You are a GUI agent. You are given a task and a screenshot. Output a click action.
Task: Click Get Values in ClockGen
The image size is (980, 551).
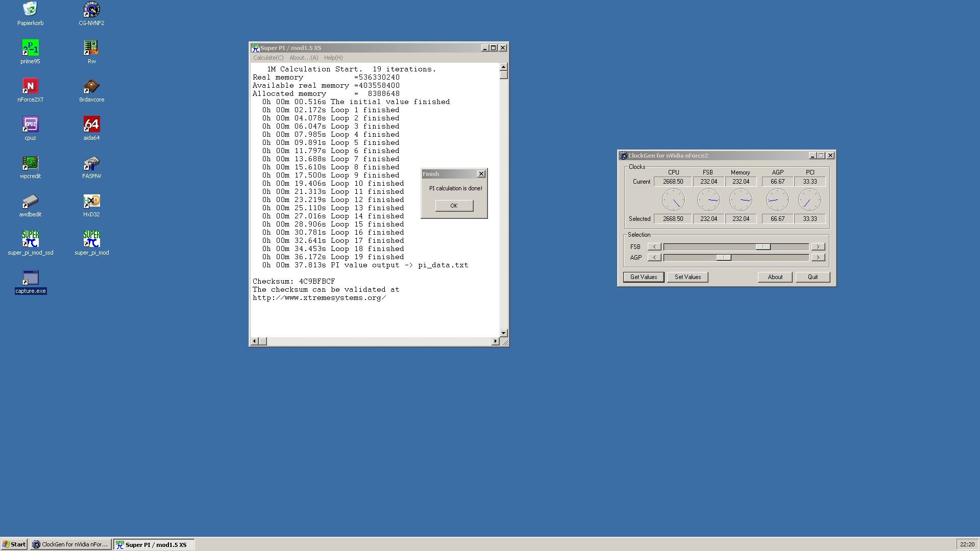coord(643,277)
